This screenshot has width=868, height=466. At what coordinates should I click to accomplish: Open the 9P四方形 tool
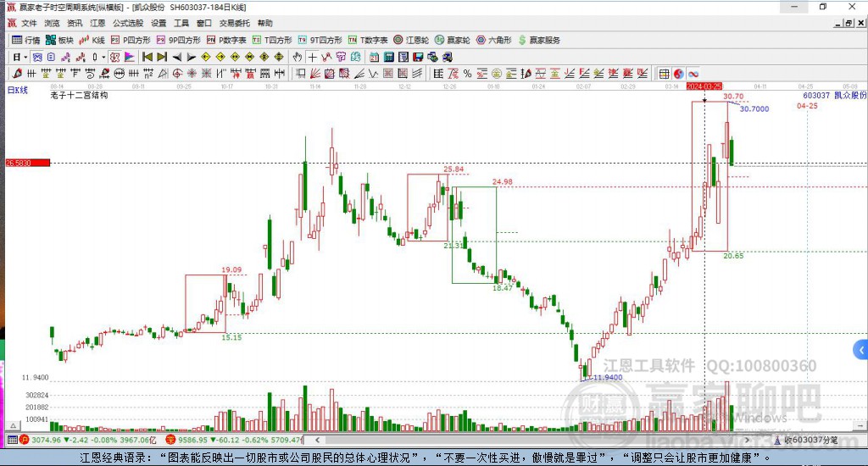pos(178,40)
